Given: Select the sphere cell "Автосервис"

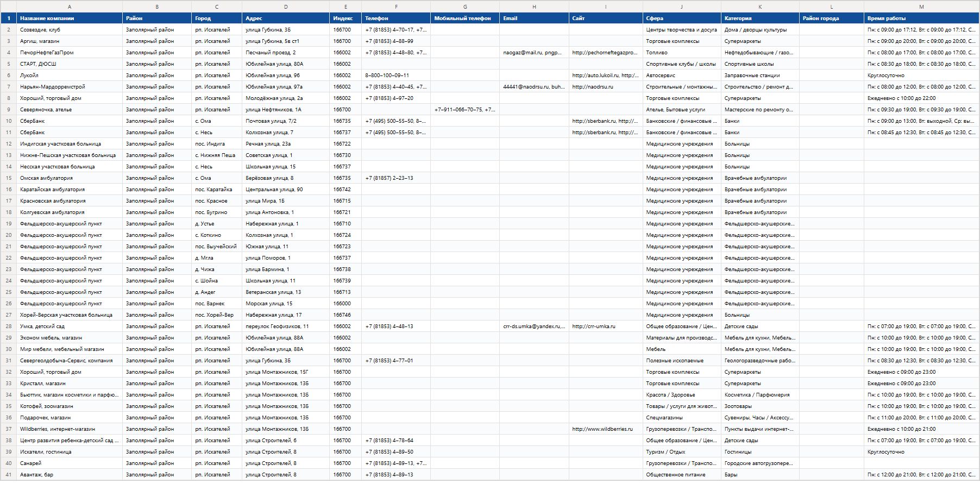Looking at the screenshot, I should pos(682,76).
